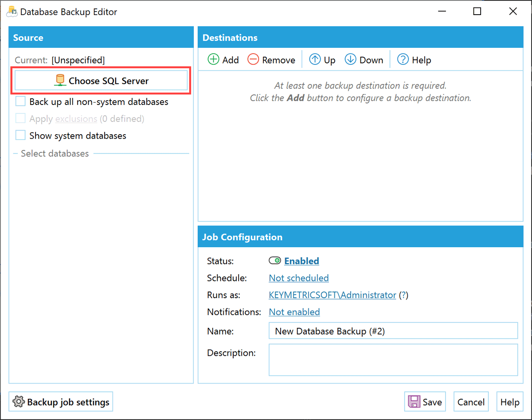Image resolution: width=532 pixels, height=420 pixels.
Task: Toggle the Apply exclusions checkbox
Action: tap(20, 118)
